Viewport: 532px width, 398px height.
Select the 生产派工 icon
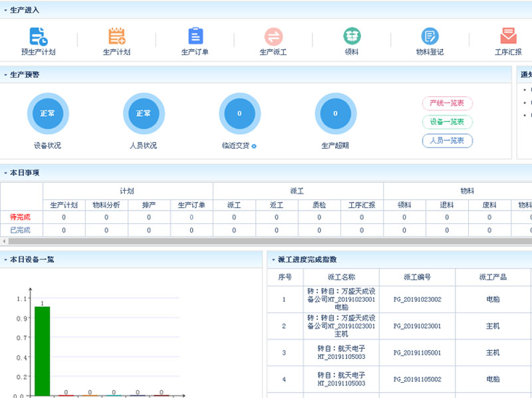click(x=273, y=36)
